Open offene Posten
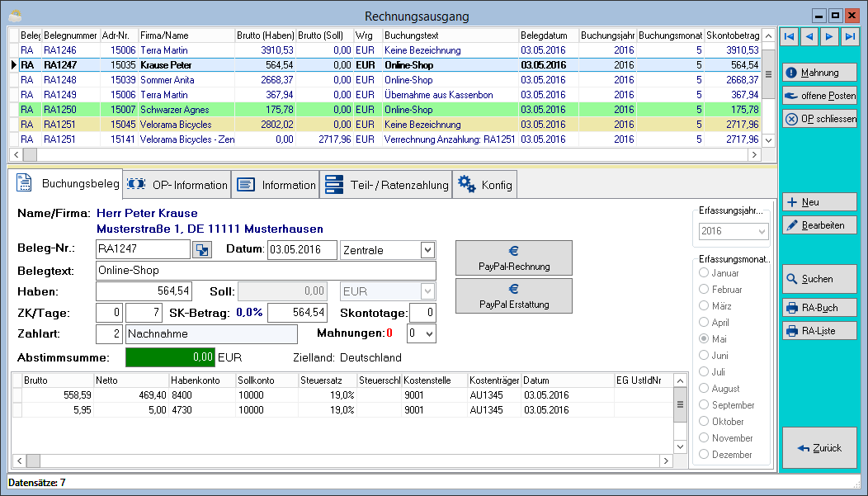 (819, 96)
